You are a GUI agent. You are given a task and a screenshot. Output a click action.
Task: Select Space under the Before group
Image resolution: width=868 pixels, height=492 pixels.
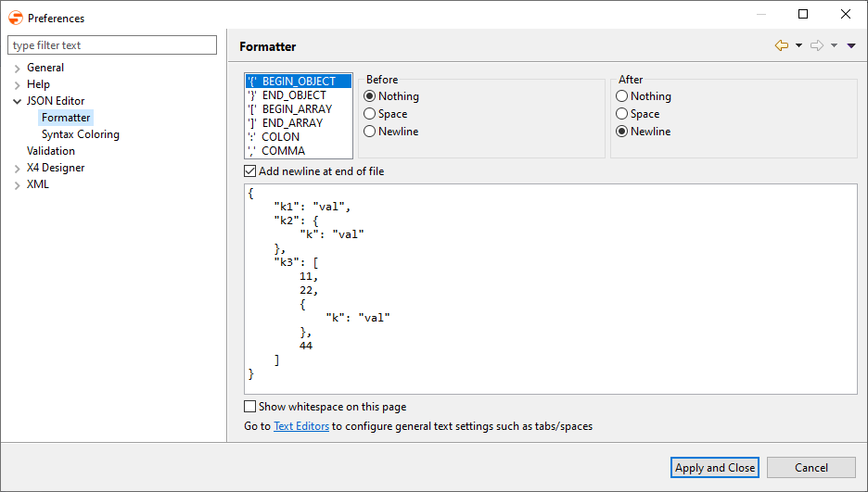(370, 114)
